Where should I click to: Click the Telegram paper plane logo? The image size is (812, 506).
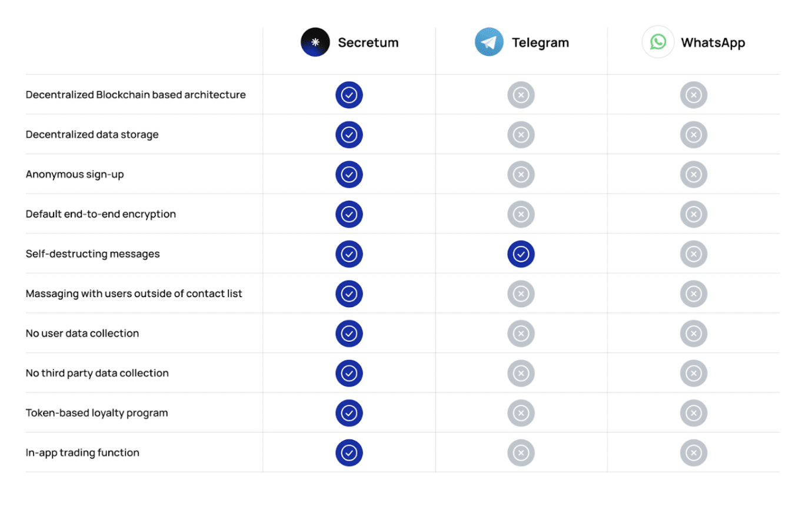pos(489,42)
